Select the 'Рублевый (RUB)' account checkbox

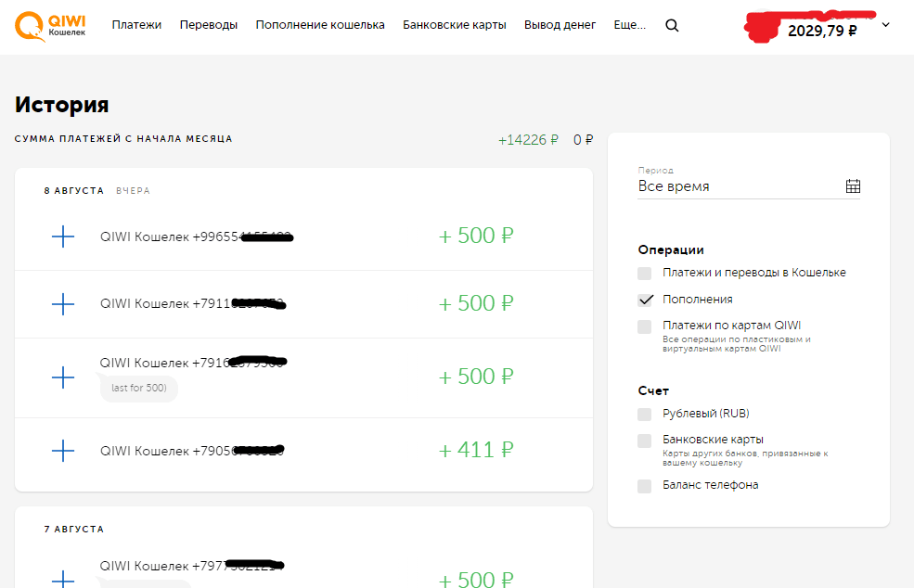(645, 414)
